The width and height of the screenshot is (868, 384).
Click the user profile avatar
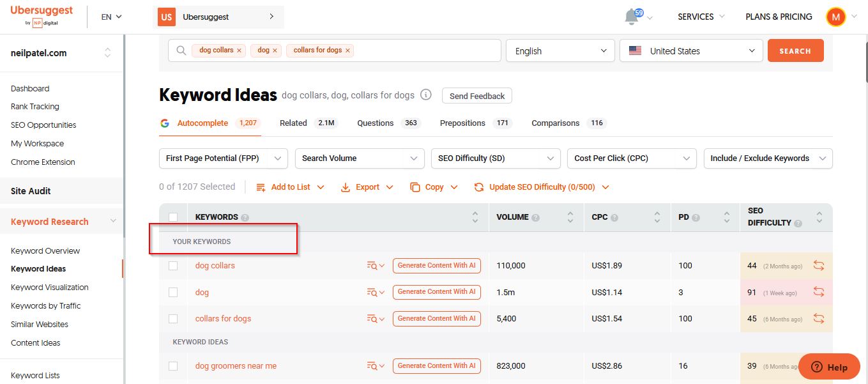[835, 17]
